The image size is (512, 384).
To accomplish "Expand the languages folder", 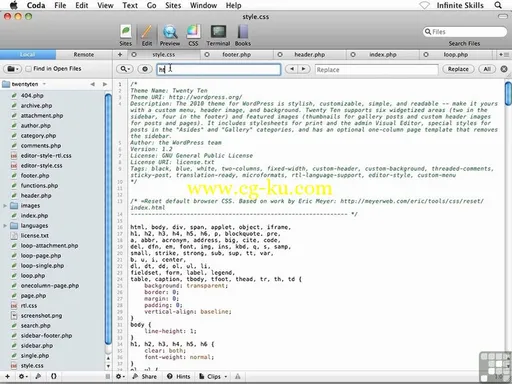I will tap(5, 226).
